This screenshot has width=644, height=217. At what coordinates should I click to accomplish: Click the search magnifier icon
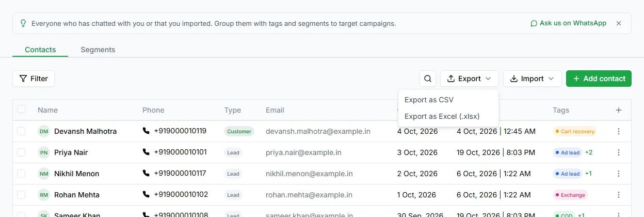click(428, 79)
